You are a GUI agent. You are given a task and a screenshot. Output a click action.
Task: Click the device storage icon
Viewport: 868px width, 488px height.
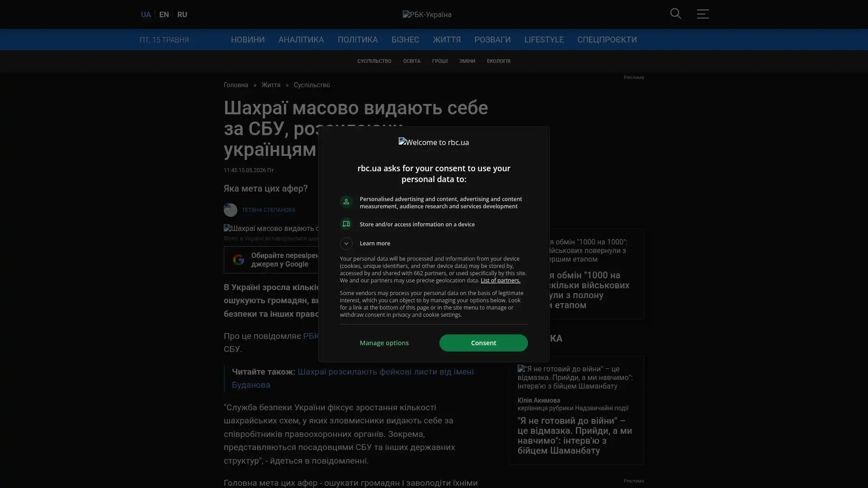click(x=346, y=224)
